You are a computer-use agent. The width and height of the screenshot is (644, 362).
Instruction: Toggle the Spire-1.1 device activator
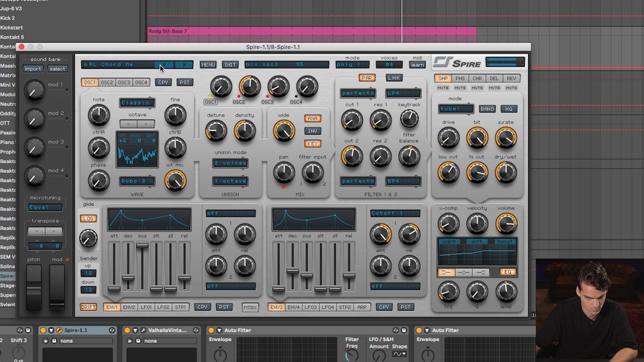(43, 330)
